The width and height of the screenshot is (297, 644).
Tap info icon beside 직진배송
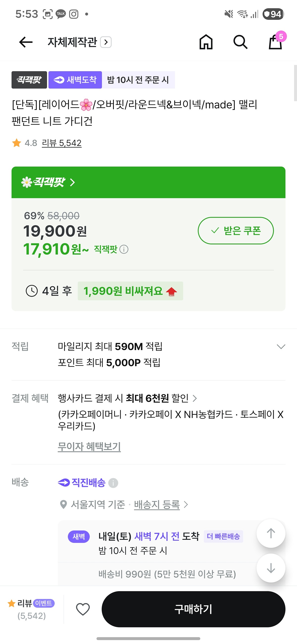(x=113, y=483)
